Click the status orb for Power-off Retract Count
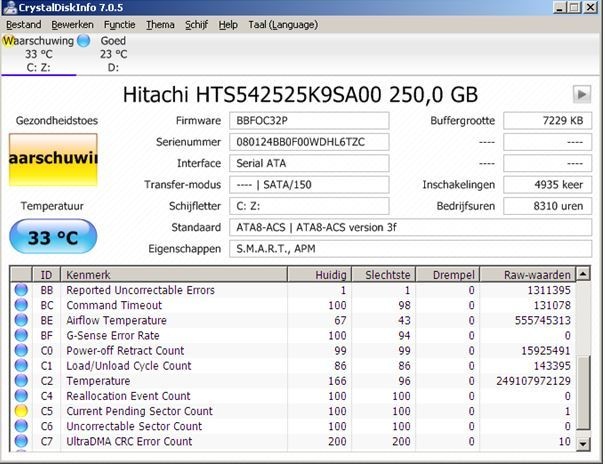The width and height of the screenshot is (605, 468). (x=21, y=350)
